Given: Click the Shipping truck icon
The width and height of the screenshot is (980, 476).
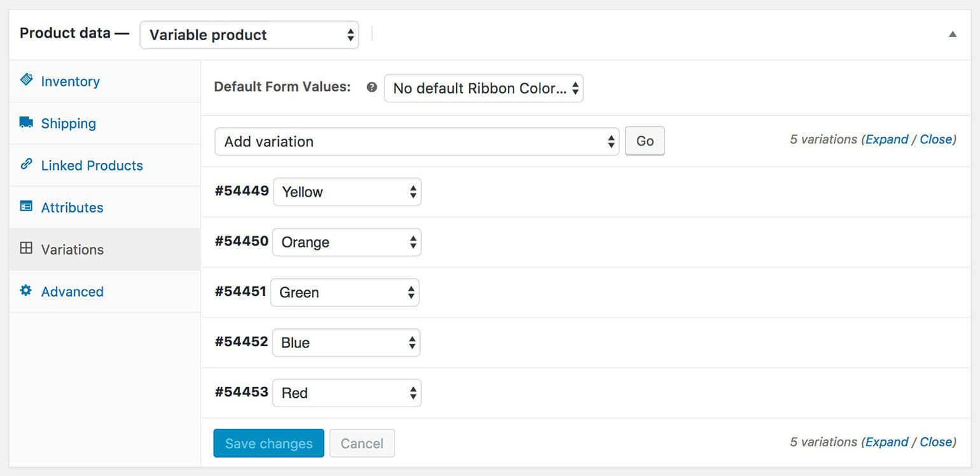Looking at the screenshot, I should [25, 123].
